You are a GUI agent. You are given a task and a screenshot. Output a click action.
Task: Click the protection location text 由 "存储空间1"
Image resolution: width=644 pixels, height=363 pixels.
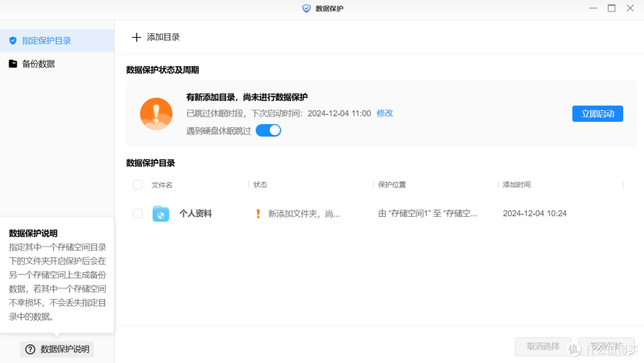tap(428, 213)
